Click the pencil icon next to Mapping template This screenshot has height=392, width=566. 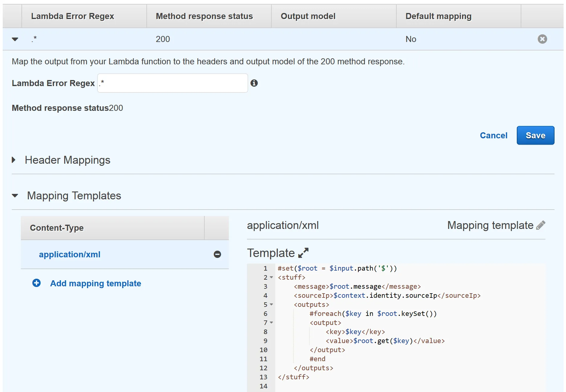click(541, 225)
